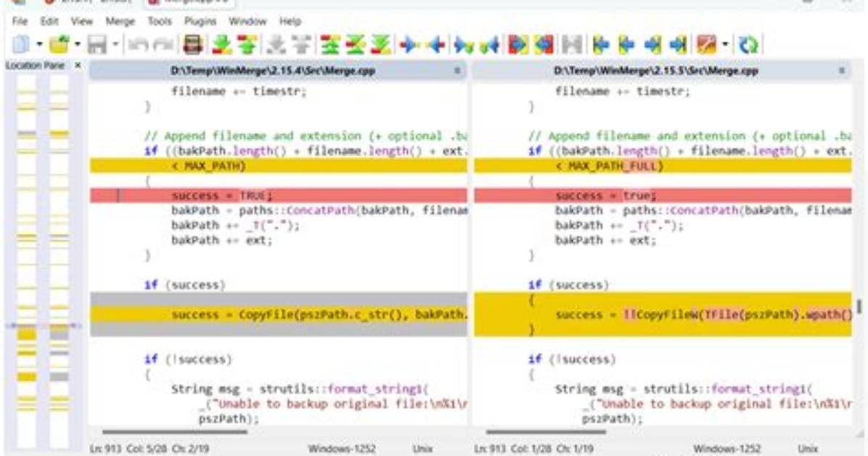Click the '< MAX_PATH)' highlighted line

pos(279,166)
